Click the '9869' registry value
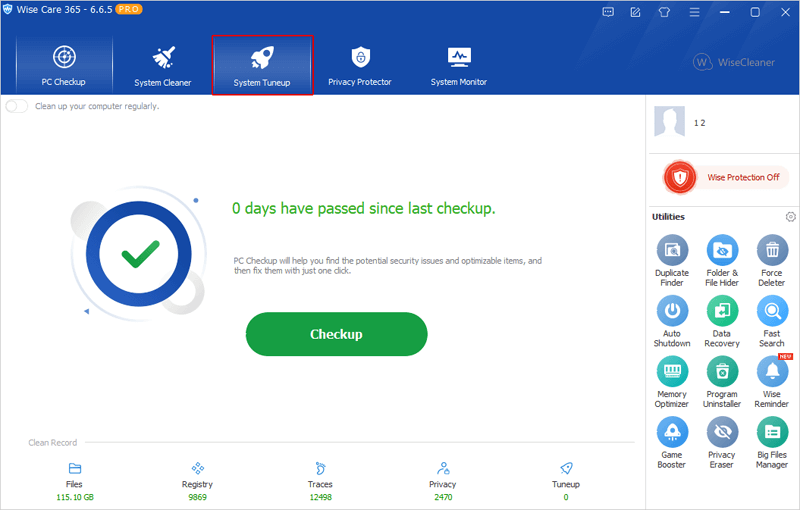800x510 pixels. (197, 497)
